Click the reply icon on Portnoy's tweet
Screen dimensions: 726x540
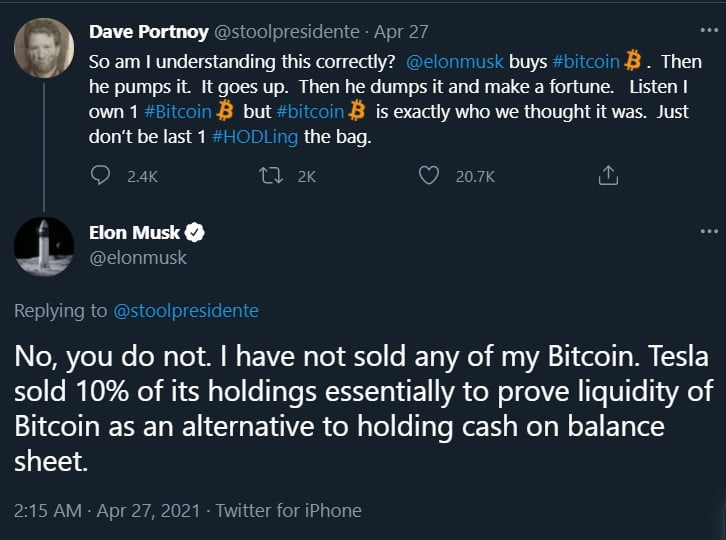point(100,176)
